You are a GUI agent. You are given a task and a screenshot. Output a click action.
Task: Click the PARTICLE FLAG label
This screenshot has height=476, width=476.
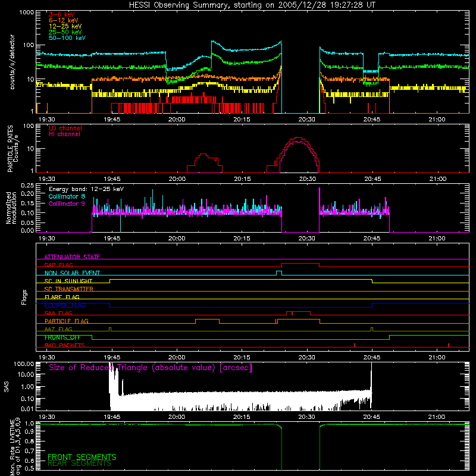(x=67, y=321)
